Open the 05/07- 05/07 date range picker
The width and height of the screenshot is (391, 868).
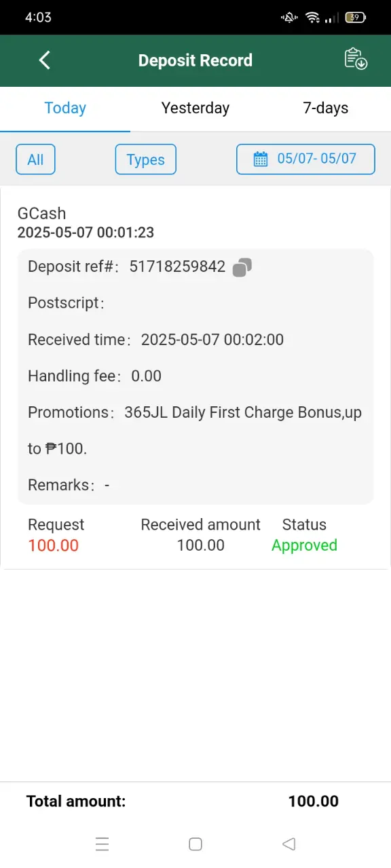(305, 159)
